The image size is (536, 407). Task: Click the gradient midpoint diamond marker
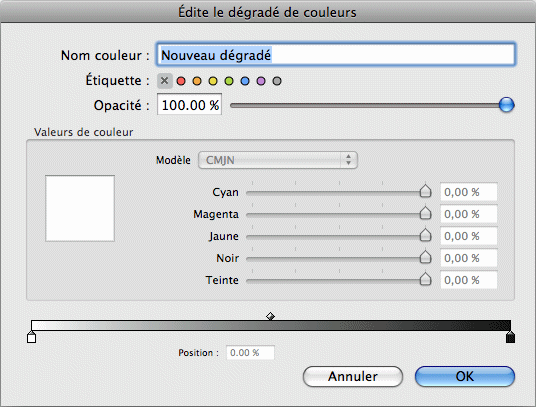[270, 316]
